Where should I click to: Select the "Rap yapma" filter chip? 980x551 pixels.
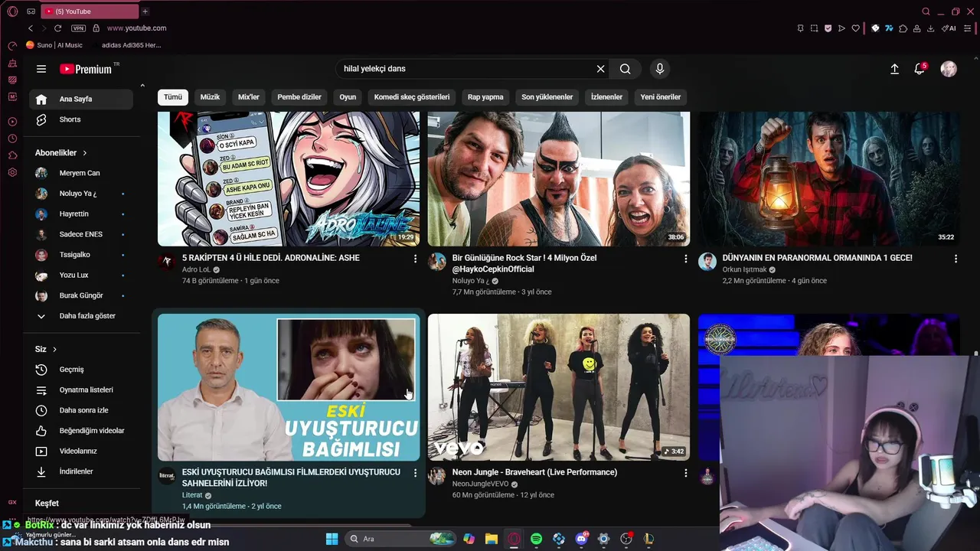(x=485, y=97)
